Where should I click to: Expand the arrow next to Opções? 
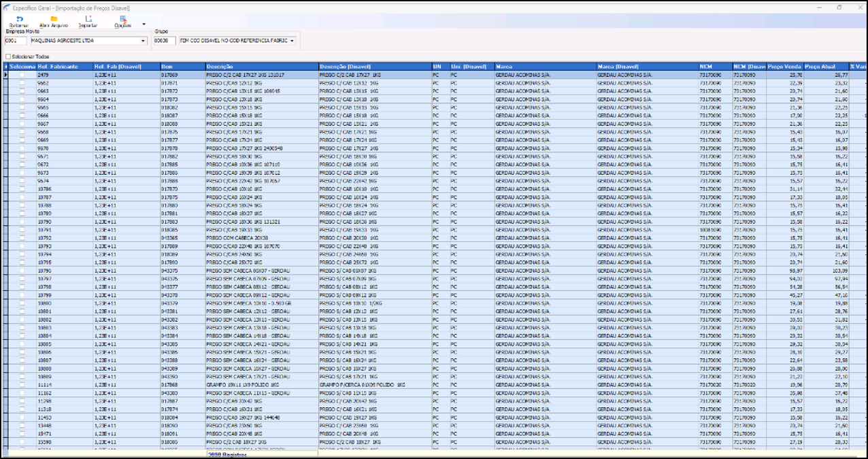coord(144,24)
